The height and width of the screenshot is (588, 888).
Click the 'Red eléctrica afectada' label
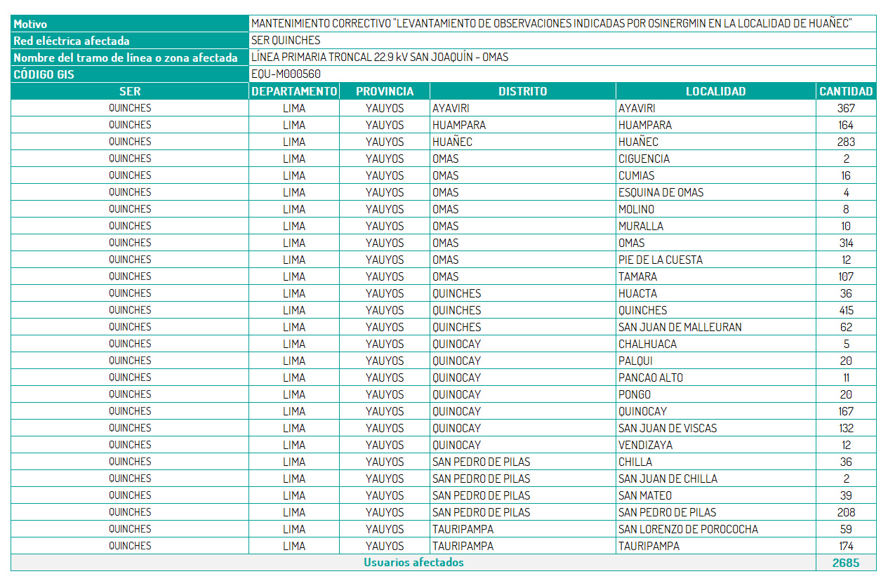pyautogui.click(x=72, y=41)
